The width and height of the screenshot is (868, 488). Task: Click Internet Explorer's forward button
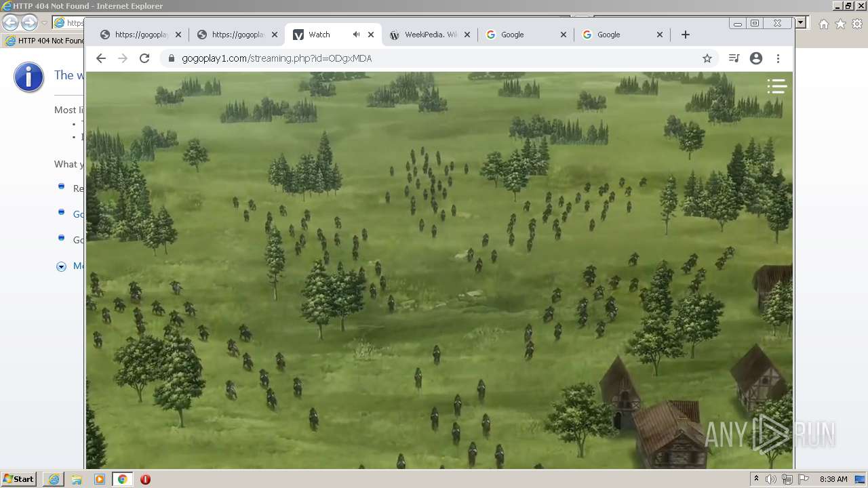tap(29, 23)
